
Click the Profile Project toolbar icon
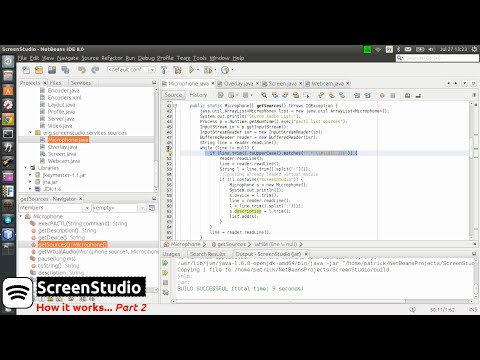225,70
